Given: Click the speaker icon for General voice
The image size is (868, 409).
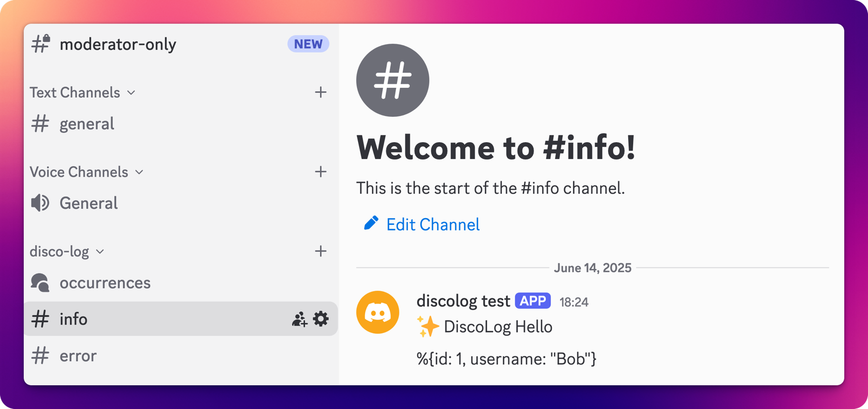Looking at the screenshot, I should 40,203.
